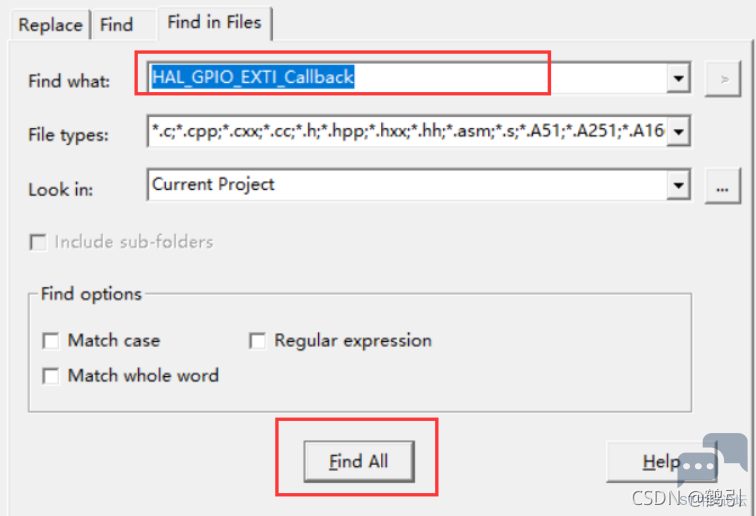Select the Find in Files tab
Screen dimensions: 756x516
(215, 23)
